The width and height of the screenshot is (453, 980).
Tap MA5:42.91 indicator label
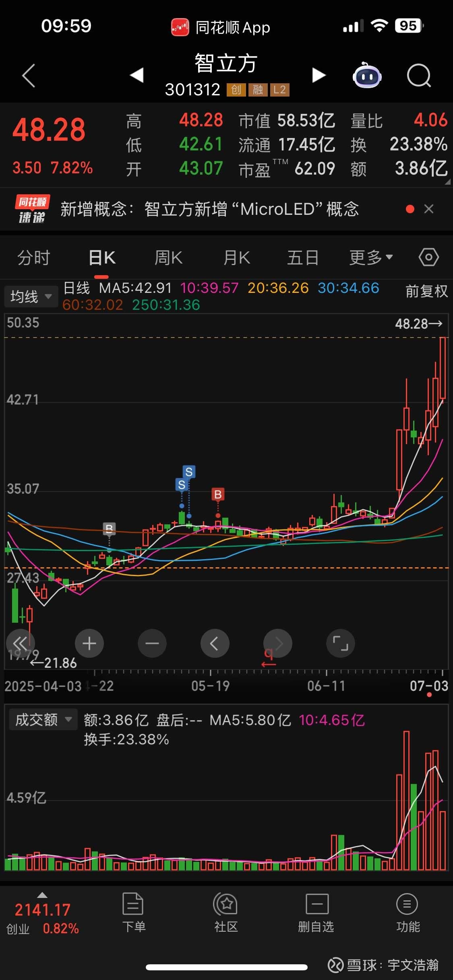pyautogui.click(x=135, y=288)
